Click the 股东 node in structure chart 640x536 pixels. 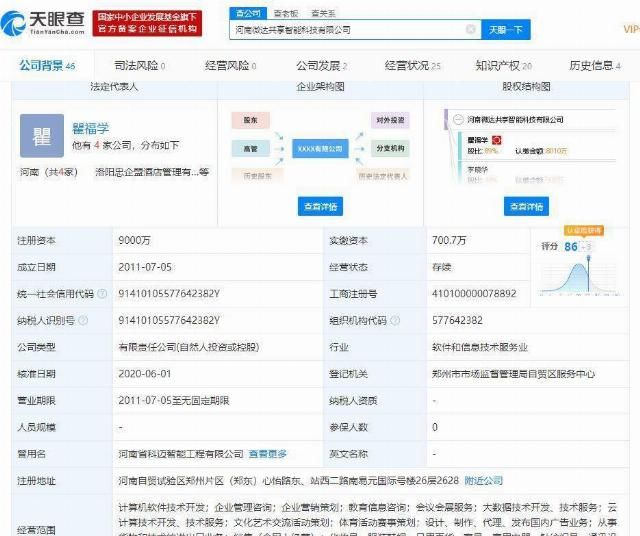pyautogui.click(x=251, y=120)
